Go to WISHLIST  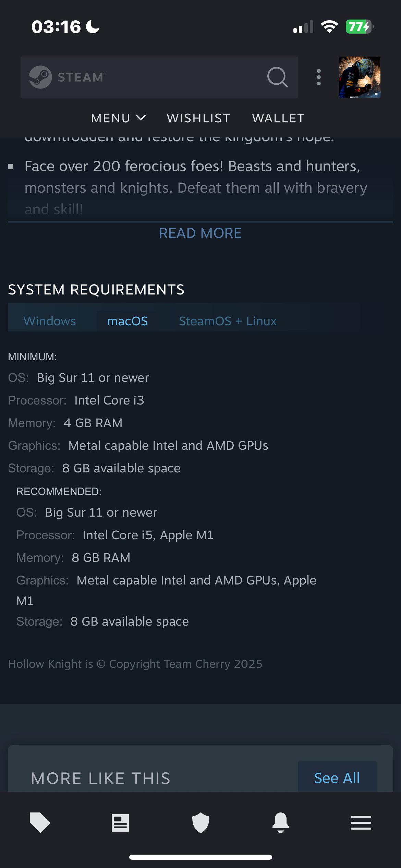click(x=198, y=118)
